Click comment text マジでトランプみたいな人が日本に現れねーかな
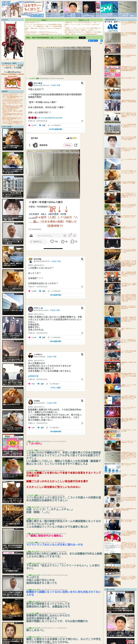The width and height of the screenshot is (138, 644). 55,545
